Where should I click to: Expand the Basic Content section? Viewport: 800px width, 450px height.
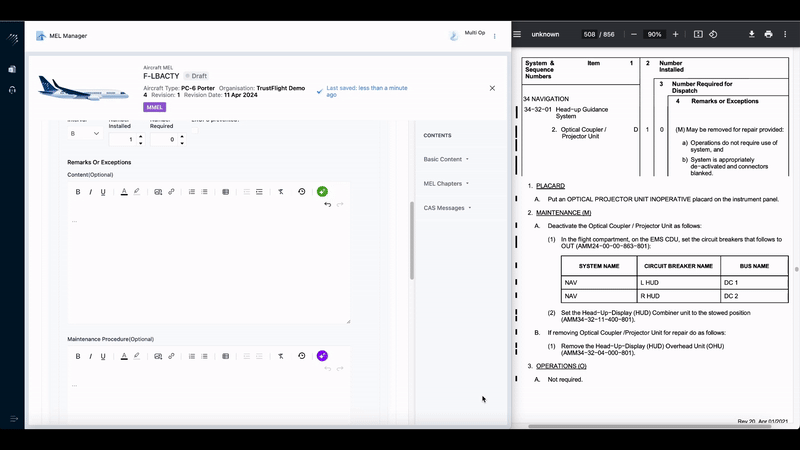point(446,159)
